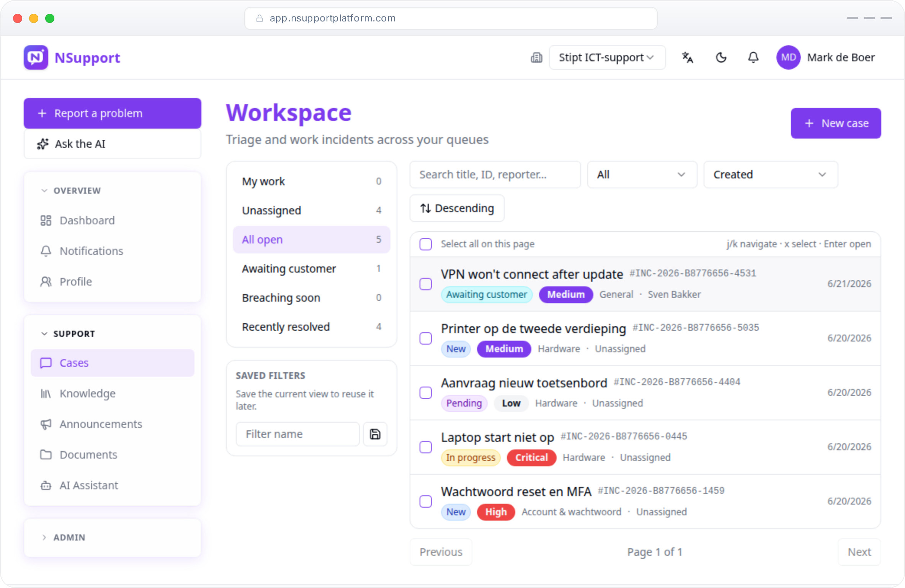Click the Notifications bell icon in sidebar

pyautogui.click(x=46, y=251)
